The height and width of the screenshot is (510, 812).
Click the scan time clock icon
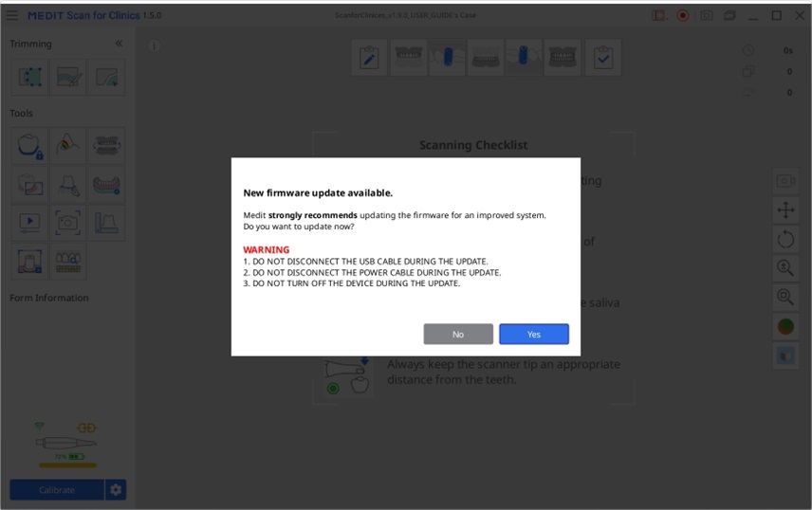pos(748,50)
